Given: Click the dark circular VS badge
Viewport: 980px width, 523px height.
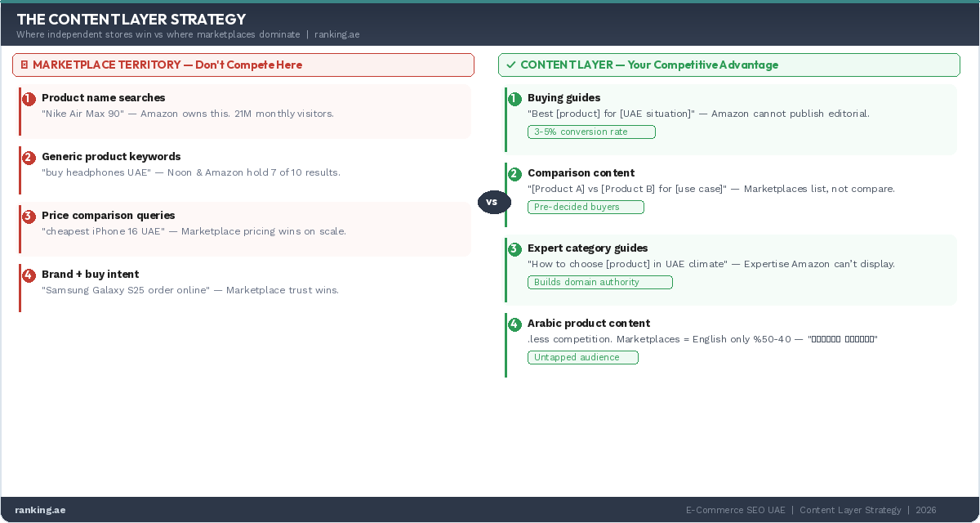Looking at the screenshot, I should tap(492, 202).
